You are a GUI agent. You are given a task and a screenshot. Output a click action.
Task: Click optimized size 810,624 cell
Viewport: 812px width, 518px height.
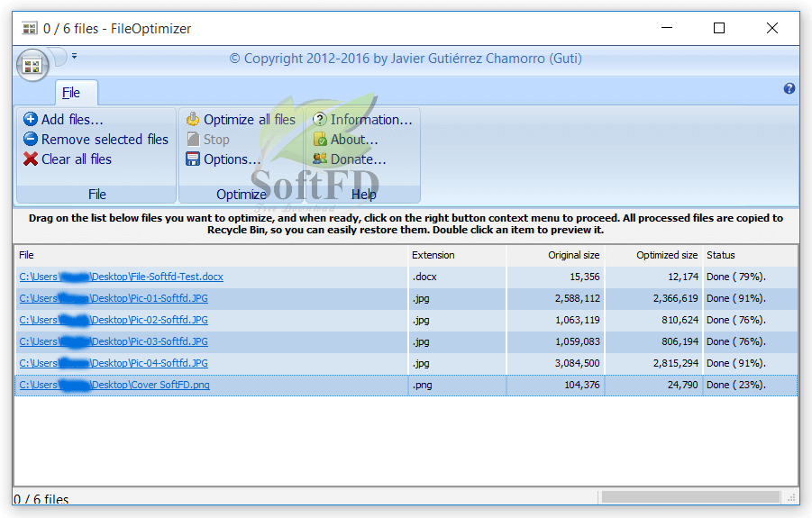tap(653, 321)
